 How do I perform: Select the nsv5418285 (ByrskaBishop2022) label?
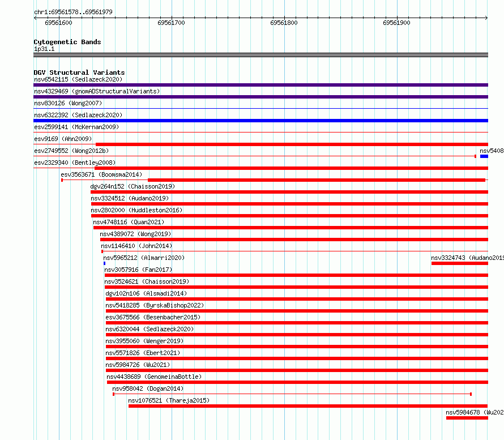[x=155, y=305]
